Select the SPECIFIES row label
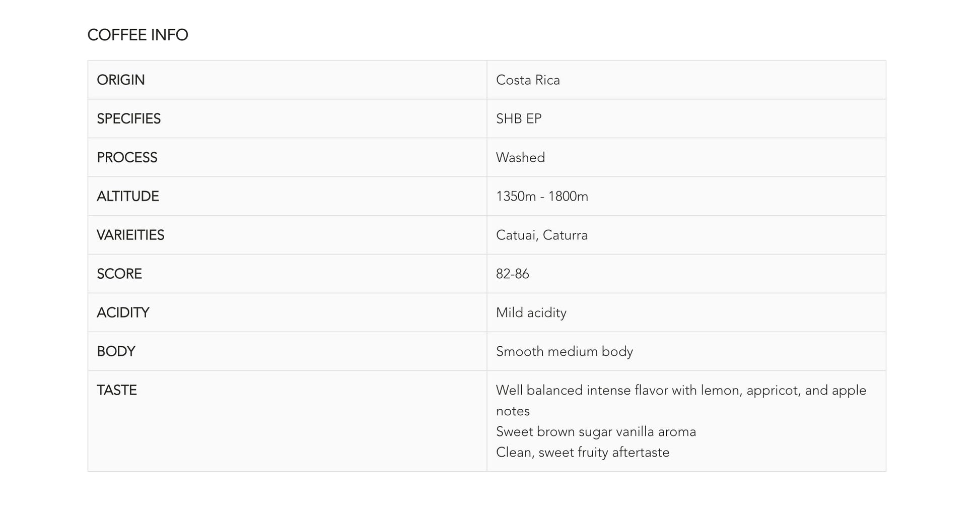980x505 pixels. coord(128,118)
